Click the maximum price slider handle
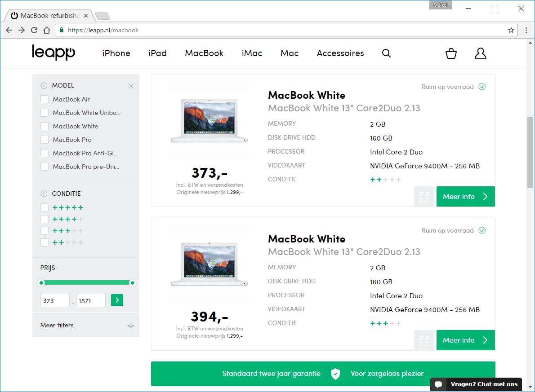The height and width of the screenshot is (392, 535). pos(132,282)
